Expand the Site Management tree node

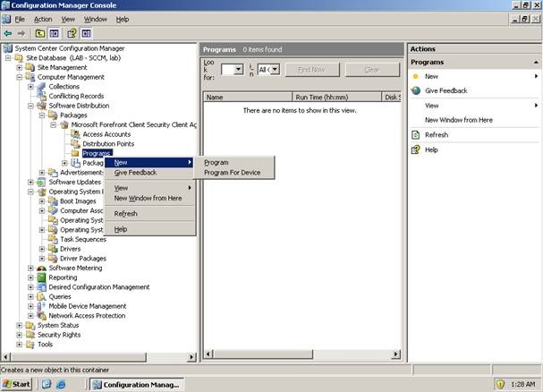19,67
